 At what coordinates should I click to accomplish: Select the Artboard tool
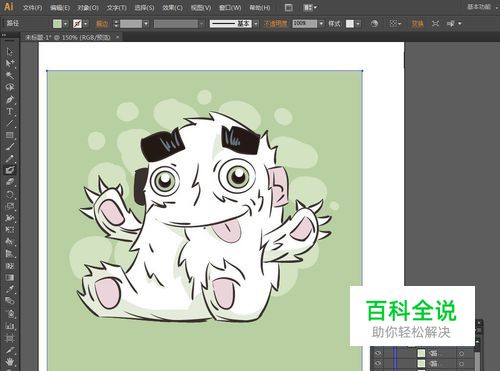(x=9, y=337)
